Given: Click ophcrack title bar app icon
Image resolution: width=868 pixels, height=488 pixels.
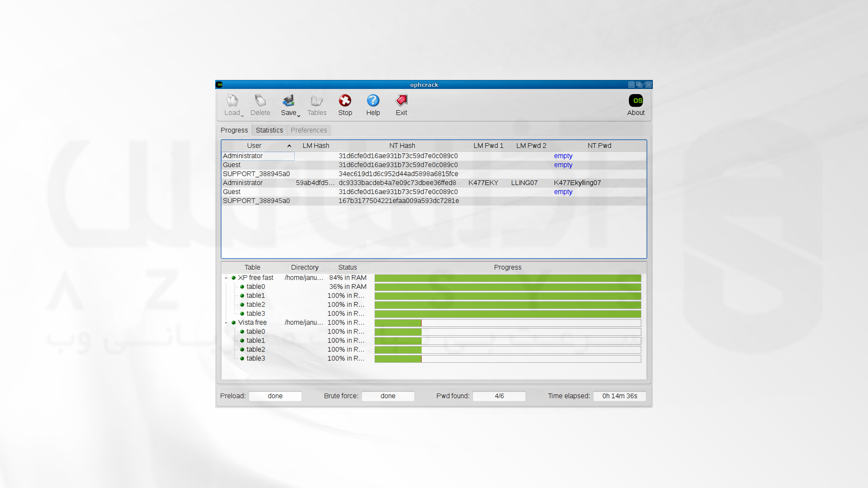Looking at the screenshot, I should click(x=219, y=84).
